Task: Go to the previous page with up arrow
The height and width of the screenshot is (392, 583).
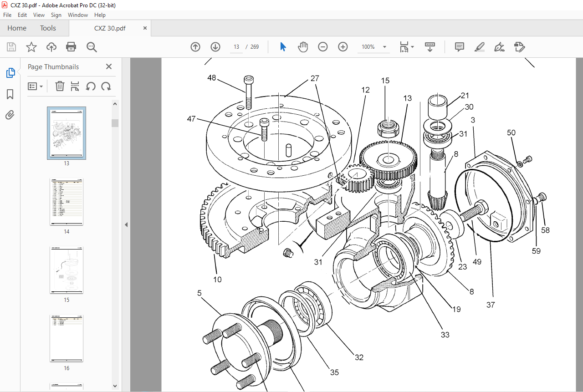Action: point(195,47)
